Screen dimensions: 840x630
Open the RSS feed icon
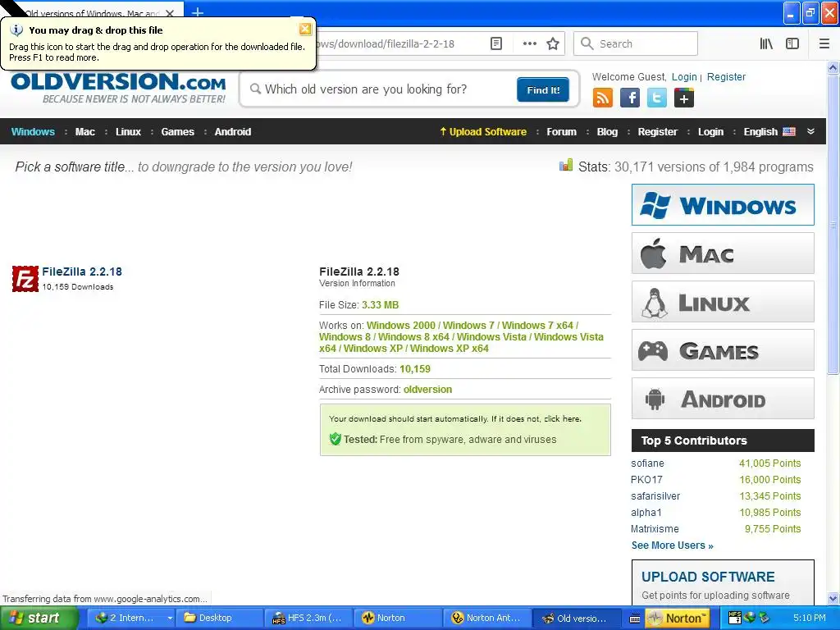(x=603, y=98)
